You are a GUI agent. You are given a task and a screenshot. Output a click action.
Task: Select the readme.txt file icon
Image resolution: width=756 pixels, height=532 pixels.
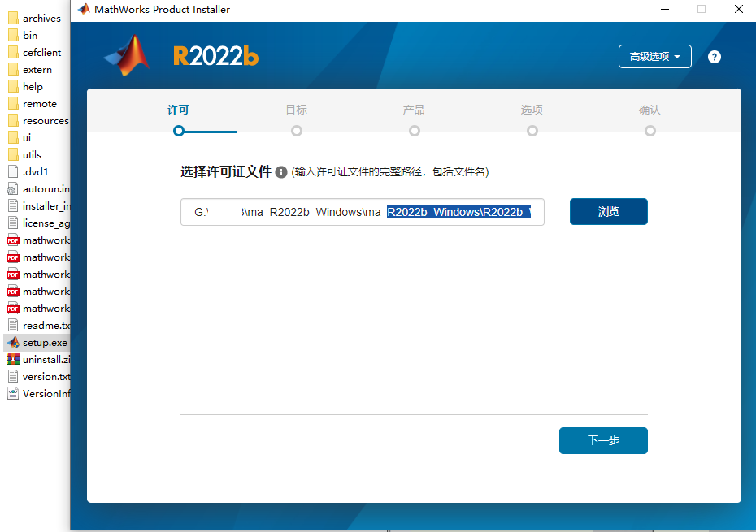coord(13,325)
